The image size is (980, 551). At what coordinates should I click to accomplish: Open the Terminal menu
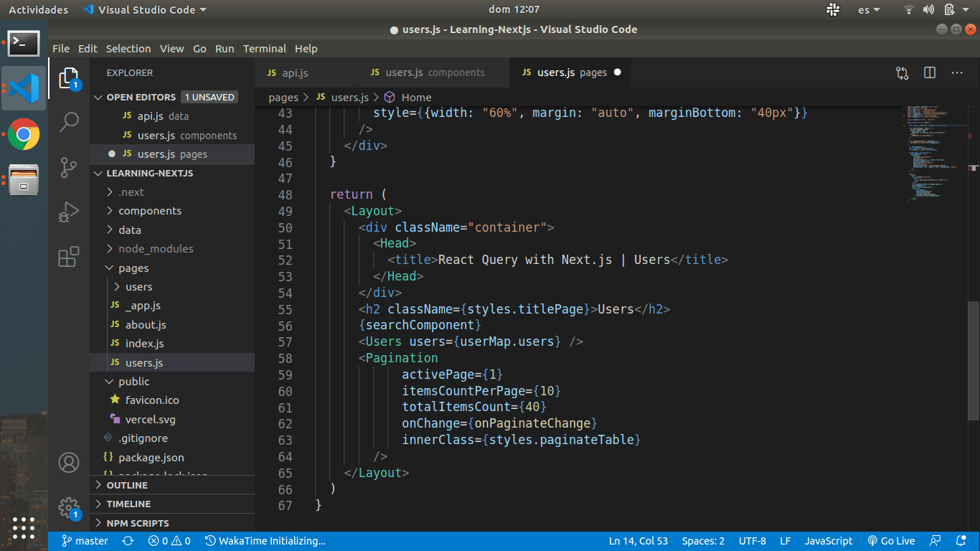coord(264,49)
